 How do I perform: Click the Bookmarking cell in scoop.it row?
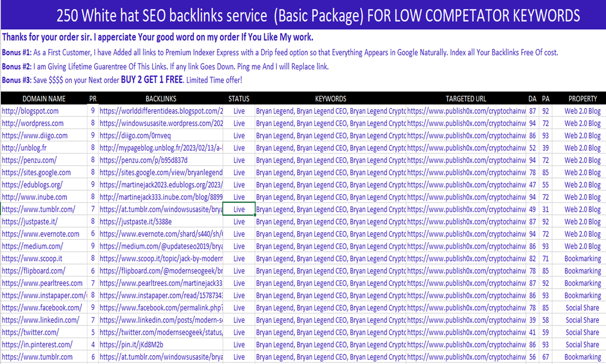[x=582, y=258]
